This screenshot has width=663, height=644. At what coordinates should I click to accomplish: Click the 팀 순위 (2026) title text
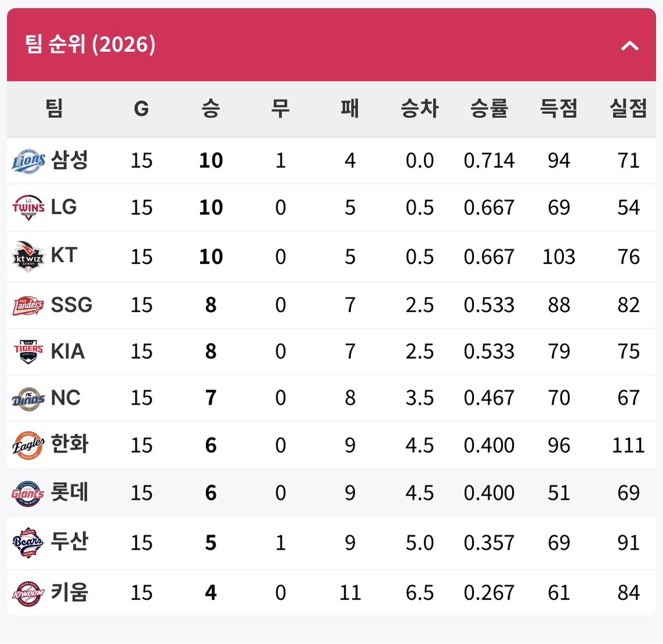pos(90,45)
